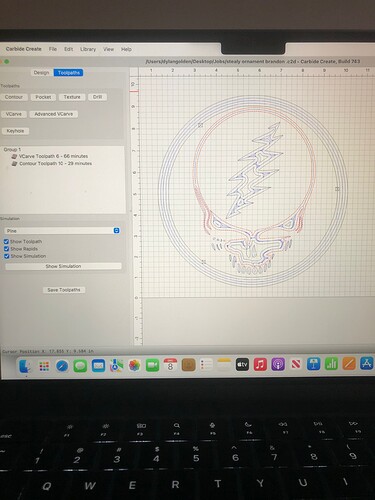This screenshot has height=500, width=375.
Task: Select the Toolpaths tab
Action: click(x=69, y=73)
